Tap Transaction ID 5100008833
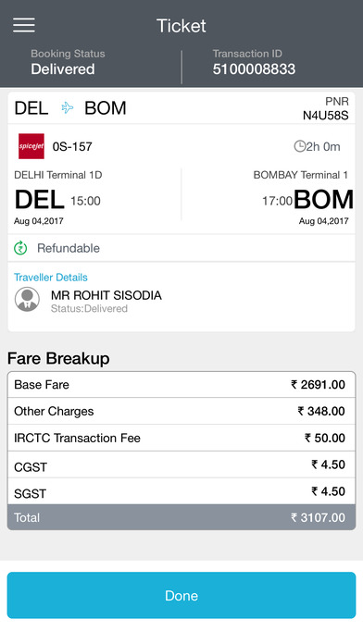Image resolution: width=363 pixels, height=644 pixels. coord(254,69)
